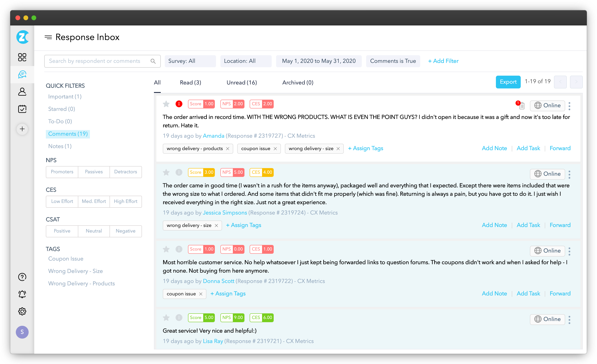Click the notifications bell icon
The image size is (597, 364).
pyautogui.click(x=22, y=294)
